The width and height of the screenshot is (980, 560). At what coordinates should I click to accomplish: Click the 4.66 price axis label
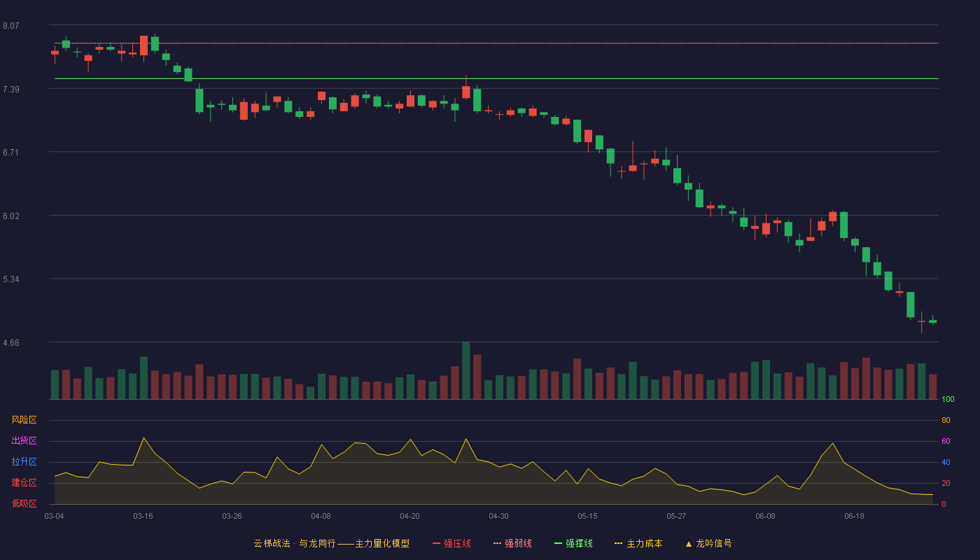coord(10,343)
